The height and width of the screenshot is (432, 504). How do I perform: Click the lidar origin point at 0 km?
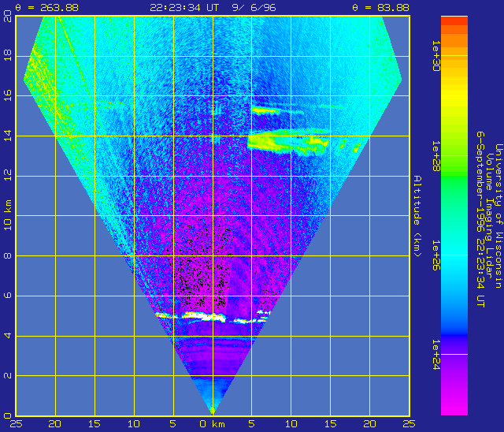coord(213,411)
